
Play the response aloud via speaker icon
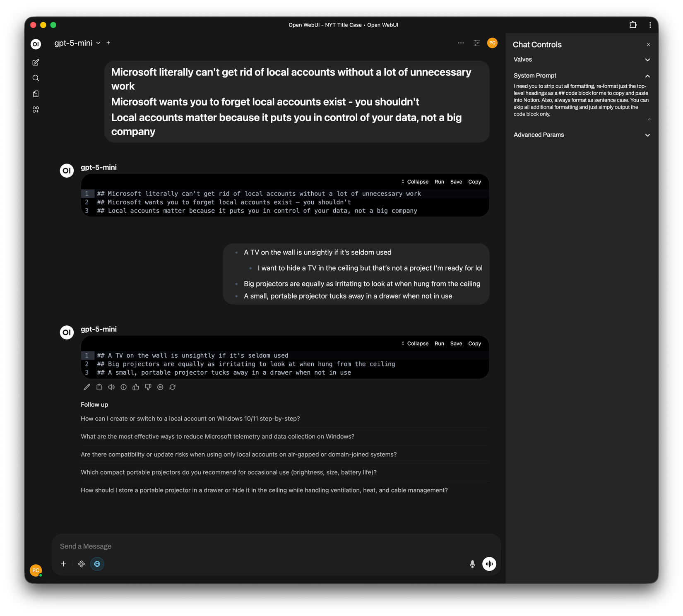tap(111, 387)
